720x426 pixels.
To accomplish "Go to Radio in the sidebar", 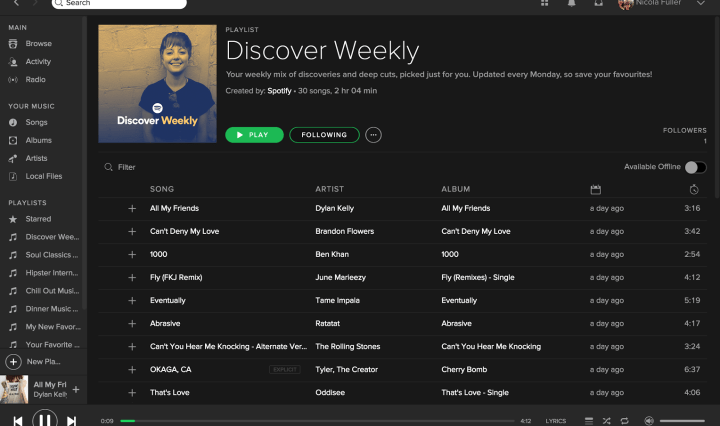I will coord(35,79).
